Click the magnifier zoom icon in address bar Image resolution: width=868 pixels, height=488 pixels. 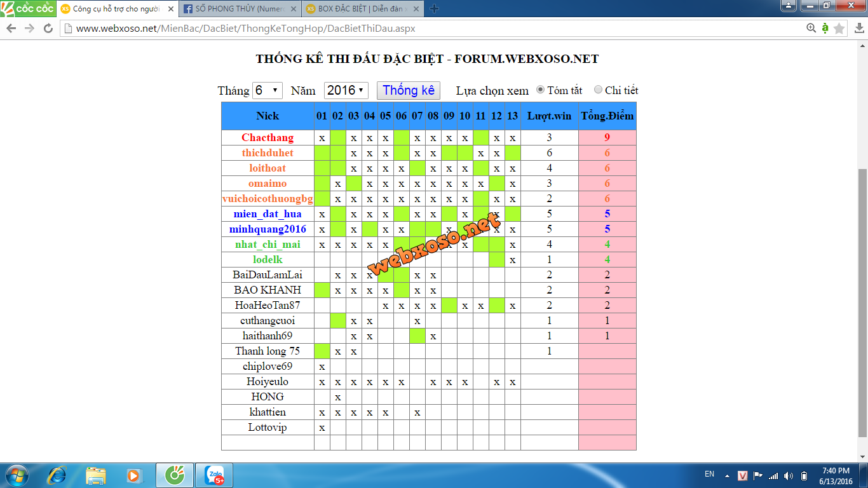click(x=811, y=29)
